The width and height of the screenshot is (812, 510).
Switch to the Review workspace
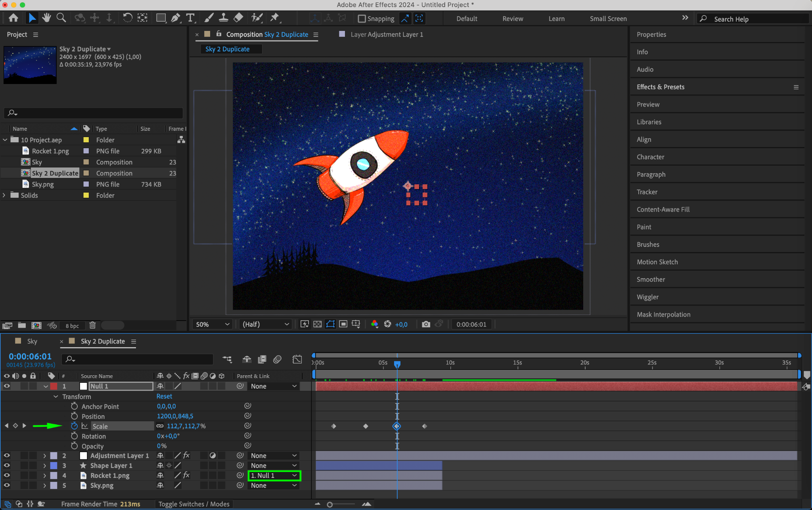[513, 19]
